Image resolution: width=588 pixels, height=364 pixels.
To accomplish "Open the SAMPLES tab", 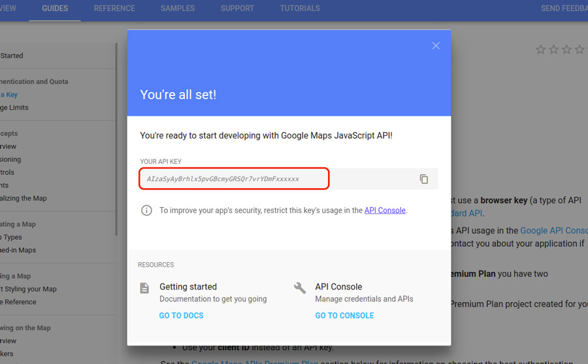I will tap(178, 8).
